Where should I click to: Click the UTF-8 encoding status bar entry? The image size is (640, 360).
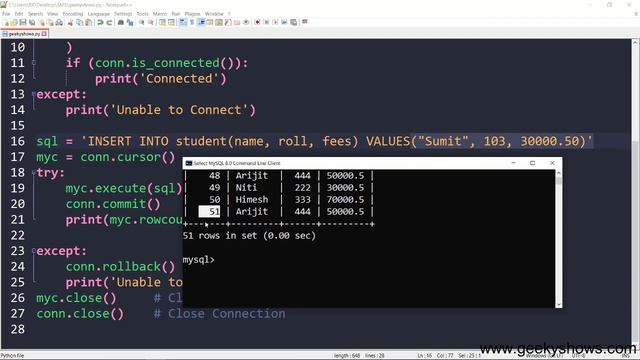pos(579,356)
